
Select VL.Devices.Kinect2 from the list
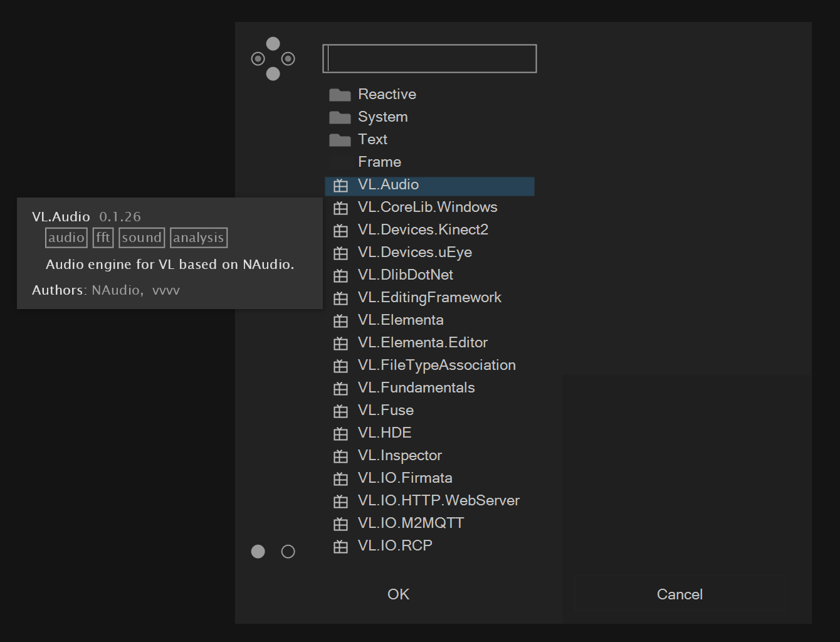tap(423, 230)
